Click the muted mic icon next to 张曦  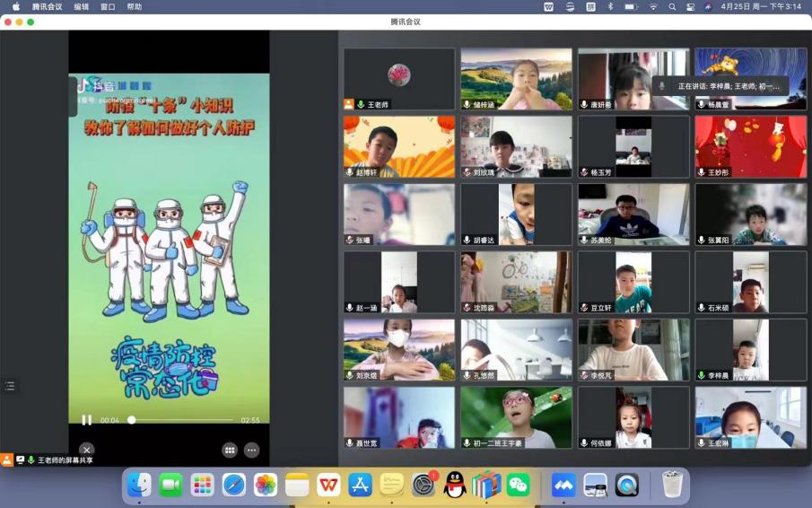(x=350, y=241)
